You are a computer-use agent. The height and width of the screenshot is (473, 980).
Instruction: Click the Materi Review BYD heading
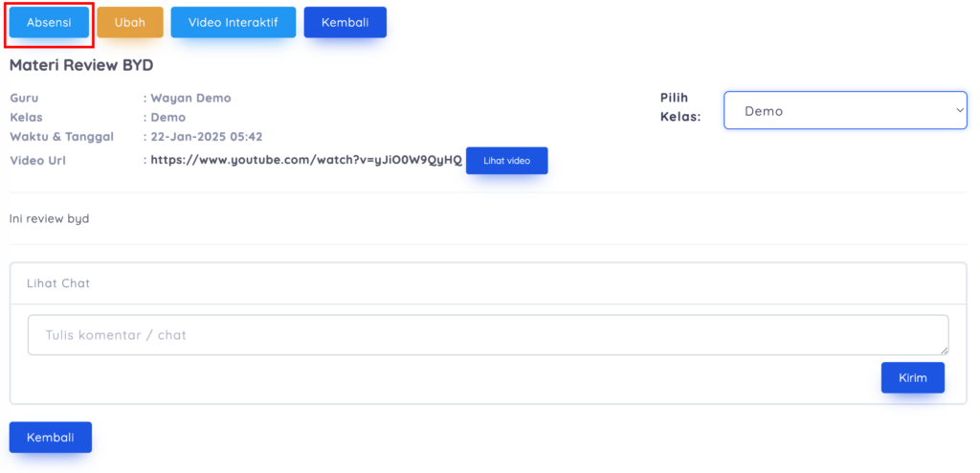click(81, 65)
